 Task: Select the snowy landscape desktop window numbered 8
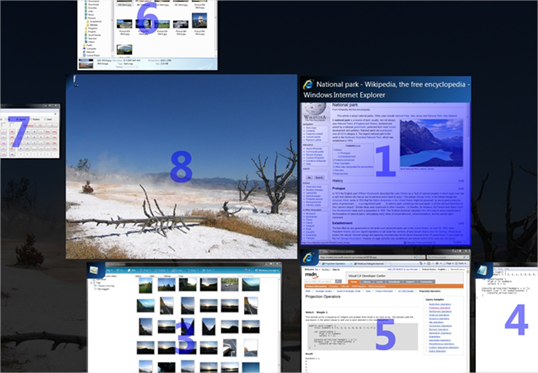pos(182,166)
